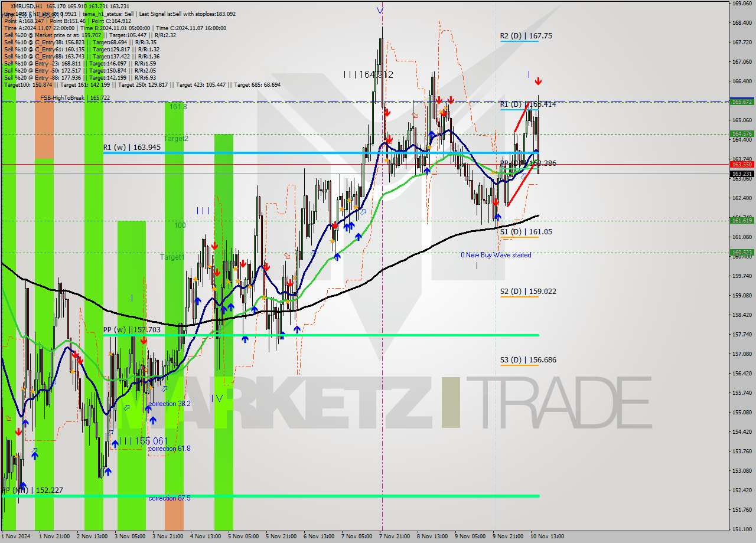Click the R1 (w) | 163.945 weekly label

point(132,148)
